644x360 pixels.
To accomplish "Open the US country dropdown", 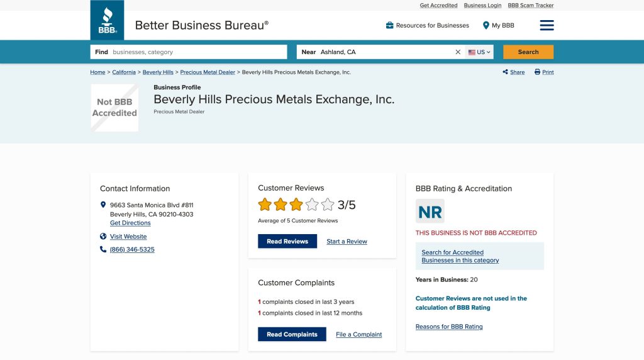I will pyautogui.click(x=479, y=52).
